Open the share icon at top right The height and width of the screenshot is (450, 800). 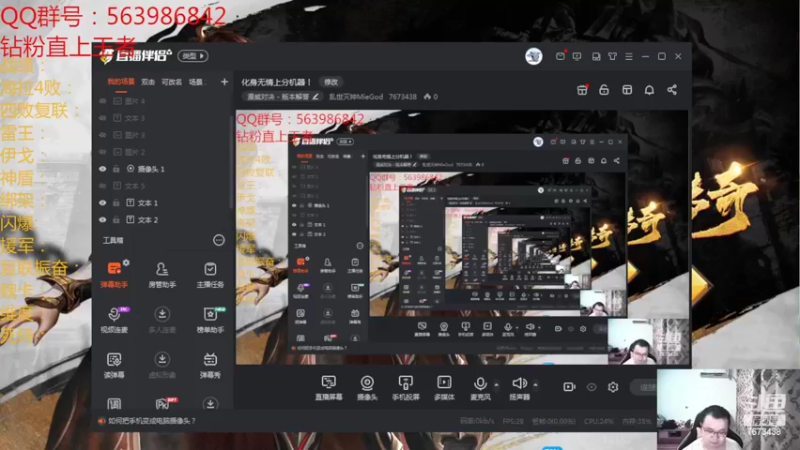pyautogui.click(x=672, y=90)
